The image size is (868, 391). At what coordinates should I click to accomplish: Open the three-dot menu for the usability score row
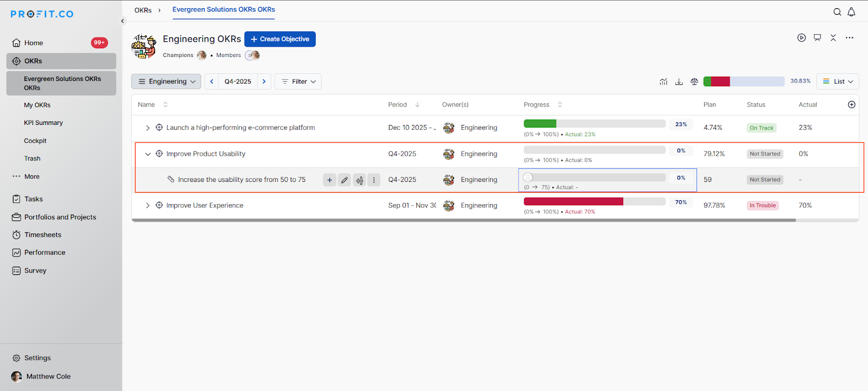point(374,180)
